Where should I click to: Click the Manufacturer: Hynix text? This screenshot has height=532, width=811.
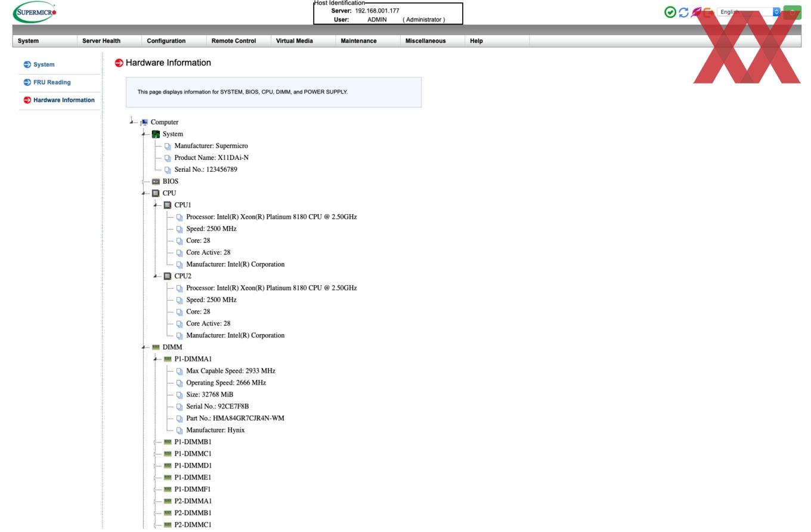(x=215, y=431)
